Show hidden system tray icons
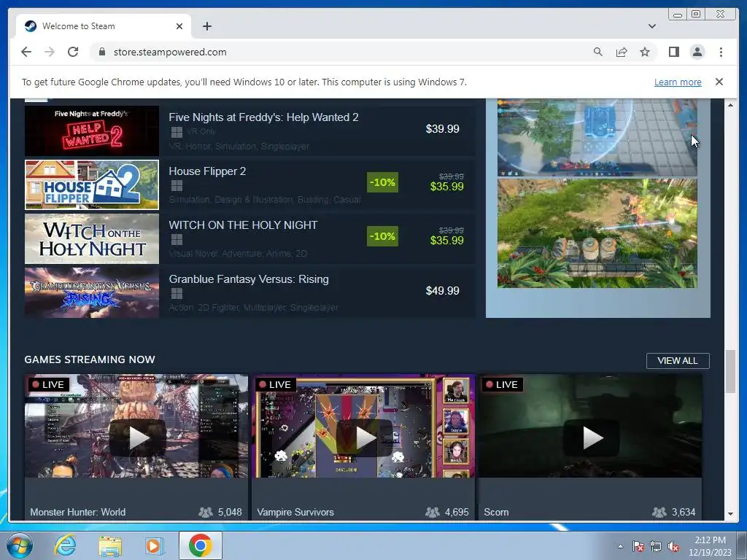This screenshot has height=560, width=747. tap(620, 546)
